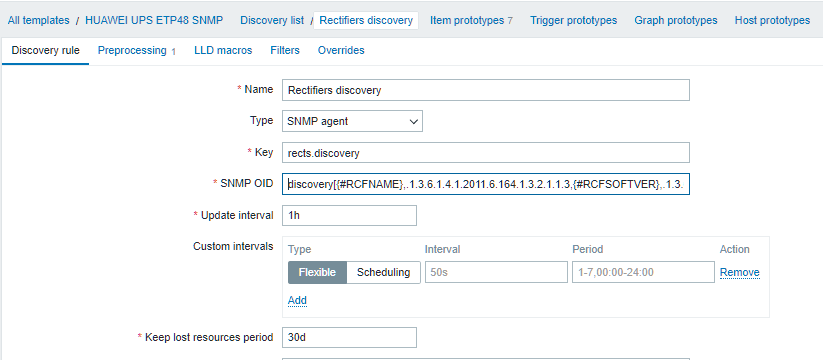Edit the Key field rects.discovery

coord(486,153)
